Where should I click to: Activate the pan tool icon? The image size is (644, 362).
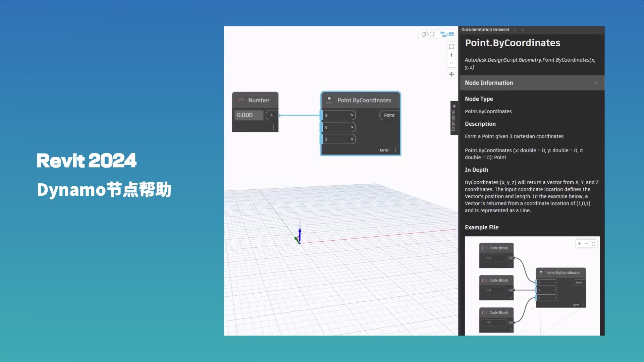click(451, 74)
